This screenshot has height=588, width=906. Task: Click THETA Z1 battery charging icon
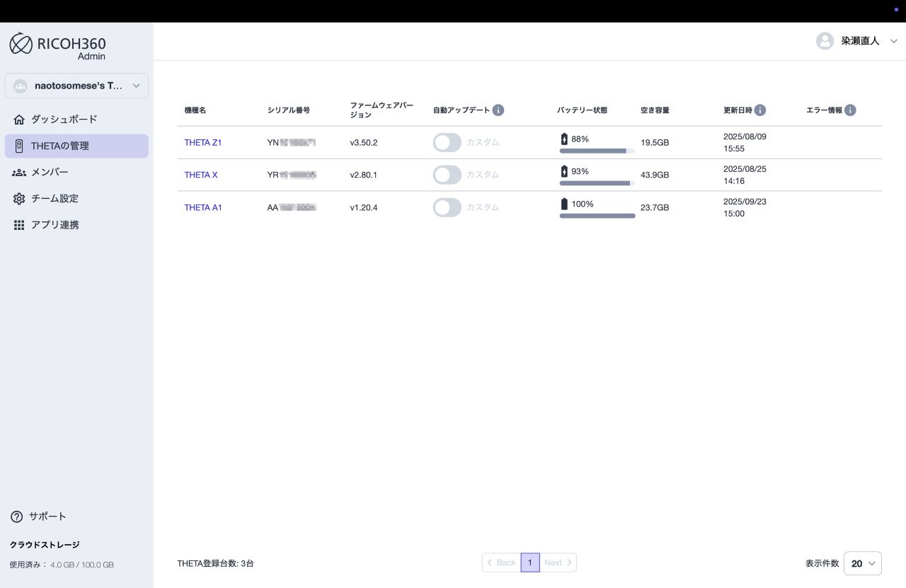[x=564, y=139]
